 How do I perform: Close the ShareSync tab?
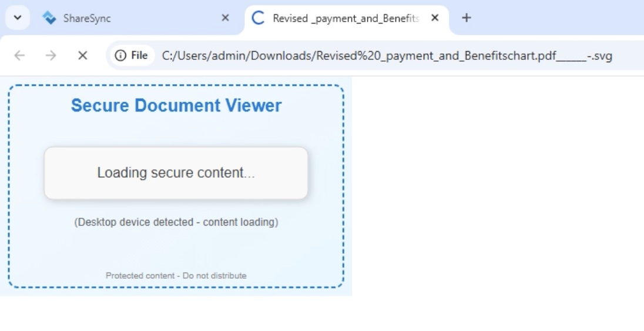[x=225, y=18]
